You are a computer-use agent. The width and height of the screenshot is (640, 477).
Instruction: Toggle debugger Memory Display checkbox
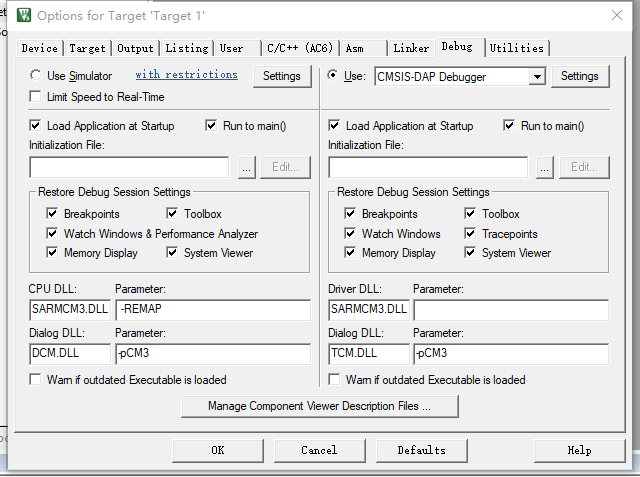click(350, 253)
